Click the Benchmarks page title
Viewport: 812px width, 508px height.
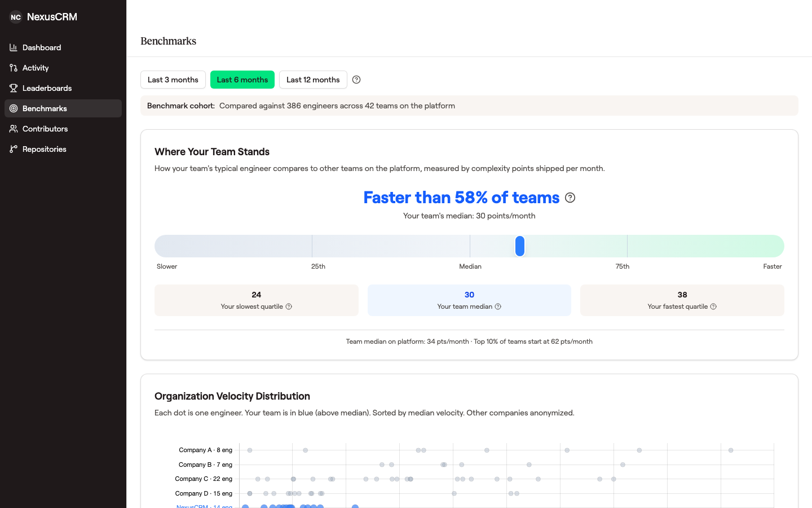(x=169, y=41)
